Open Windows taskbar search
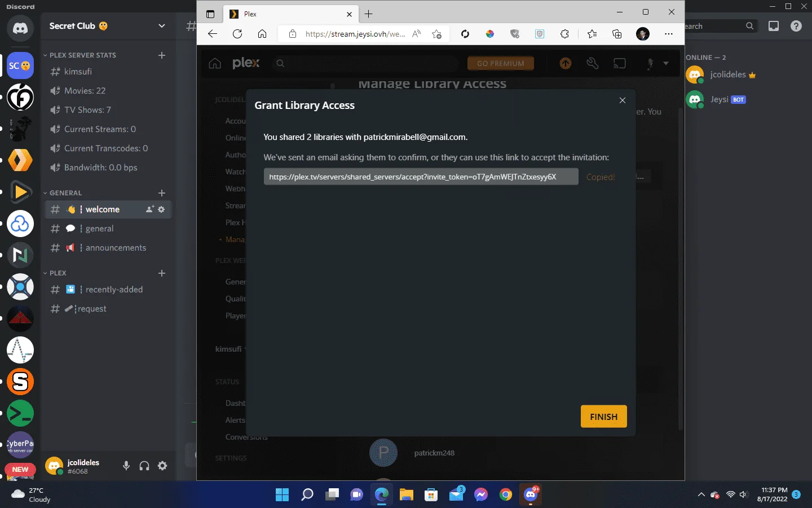The image size is (812, 508). 307,494
